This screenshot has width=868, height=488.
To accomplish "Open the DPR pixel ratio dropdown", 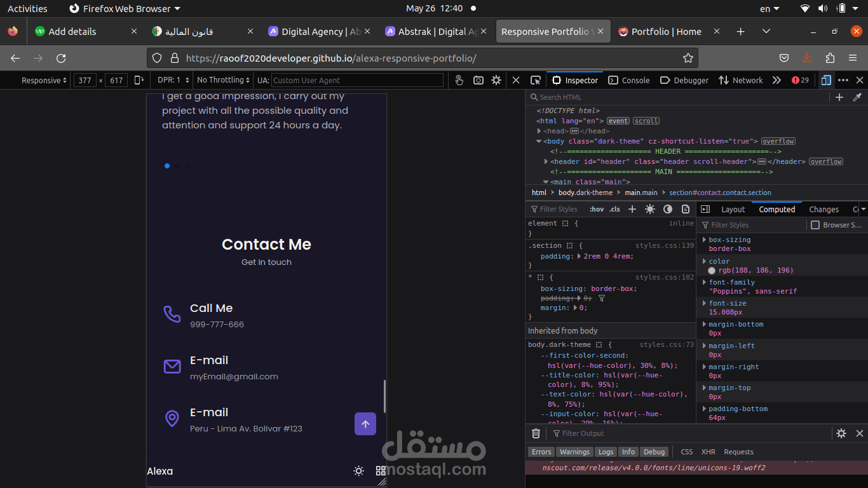I will pos(174,80).
